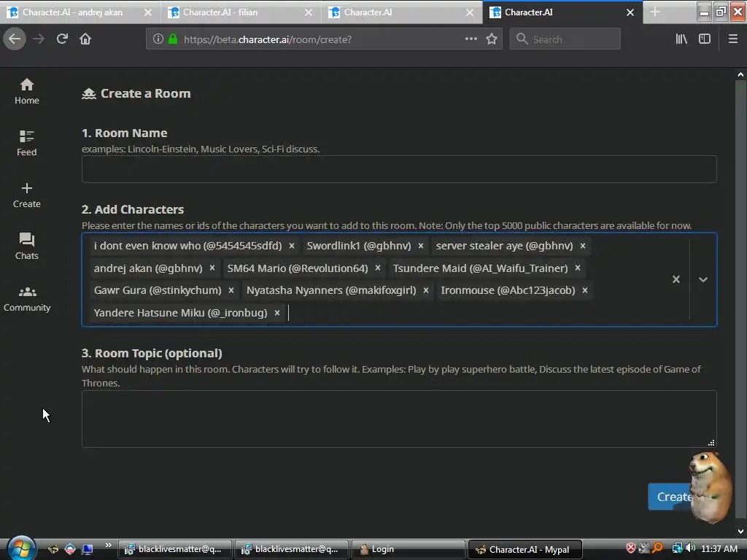The height and width of the screenshot is (560, 747).
Task: Remove 'i dont even know who' character tag
Action: pos(292,246)
